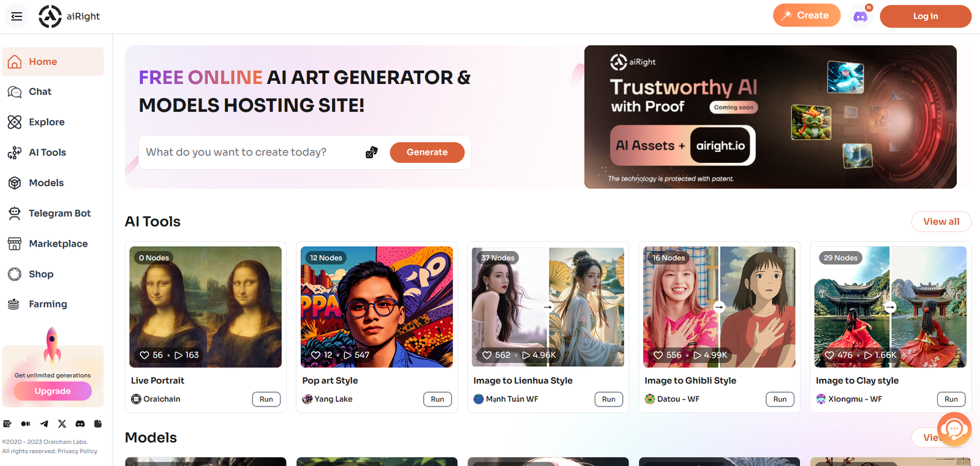The height and width of the screenshot is (466, 980).
Task: Open the Telegram icon in footer
Action: point(44,424)
